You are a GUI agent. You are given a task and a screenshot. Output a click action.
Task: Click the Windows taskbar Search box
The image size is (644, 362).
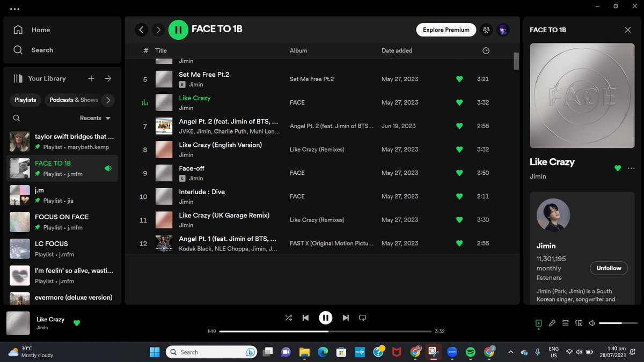[213, 352]
